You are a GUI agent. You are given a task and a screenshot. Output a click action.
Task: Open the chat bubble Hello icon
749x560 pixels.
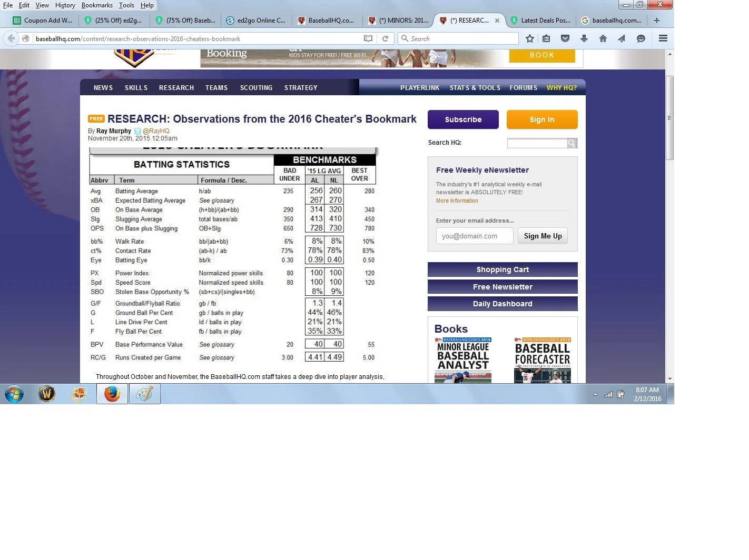[x=641, y=38]
